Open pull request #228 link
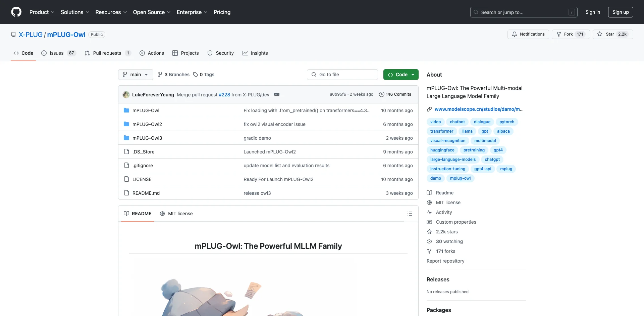644x316 pixels. (224, 95)
